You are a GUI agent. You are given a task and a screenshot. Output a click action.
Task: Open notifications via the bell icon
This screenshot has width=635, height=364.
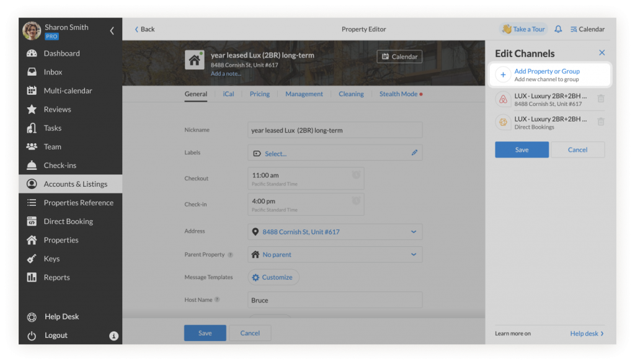[559, 29]
